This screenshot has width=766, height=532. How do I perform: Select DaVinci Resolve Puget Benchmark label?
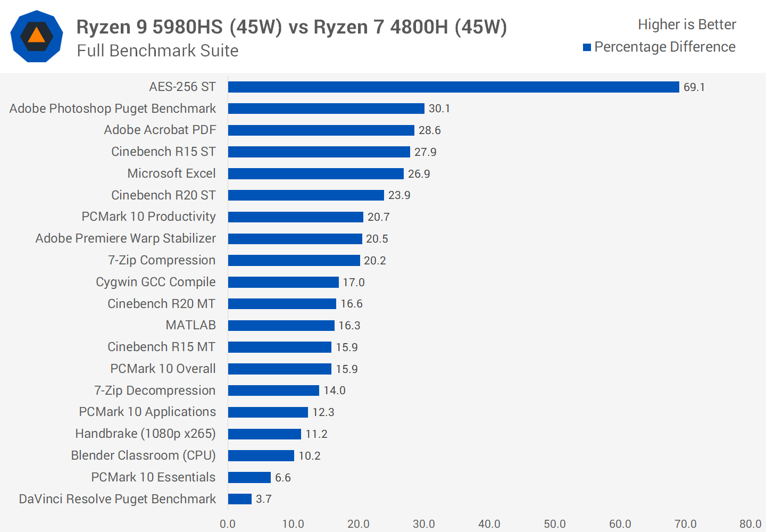pyautogui.click(x=117, y=499)
